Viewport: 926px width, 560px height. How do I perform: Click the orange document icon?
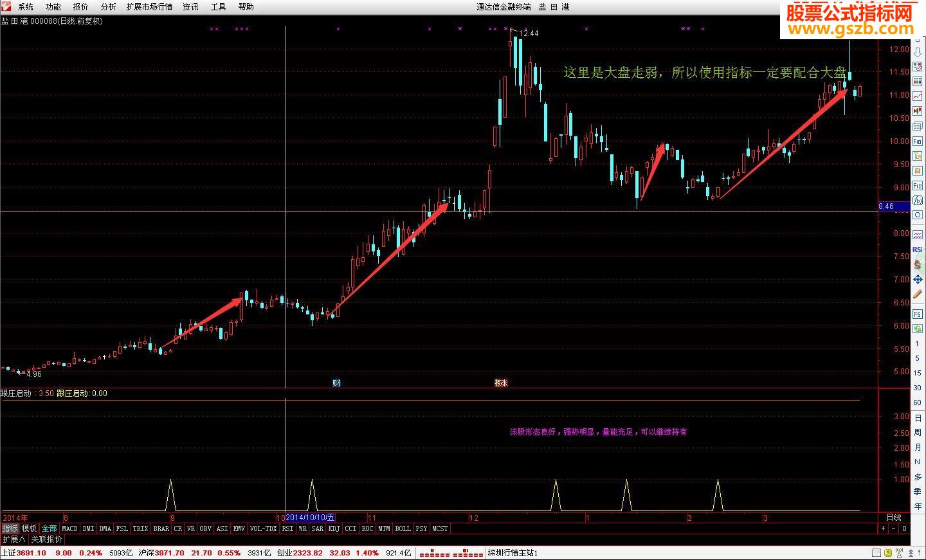(918, 170)
